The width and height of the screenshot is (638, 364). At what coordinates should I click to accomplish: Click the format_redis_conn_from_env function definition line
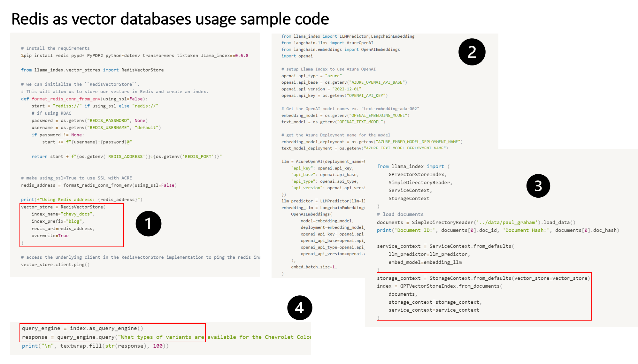click(84, 99)
